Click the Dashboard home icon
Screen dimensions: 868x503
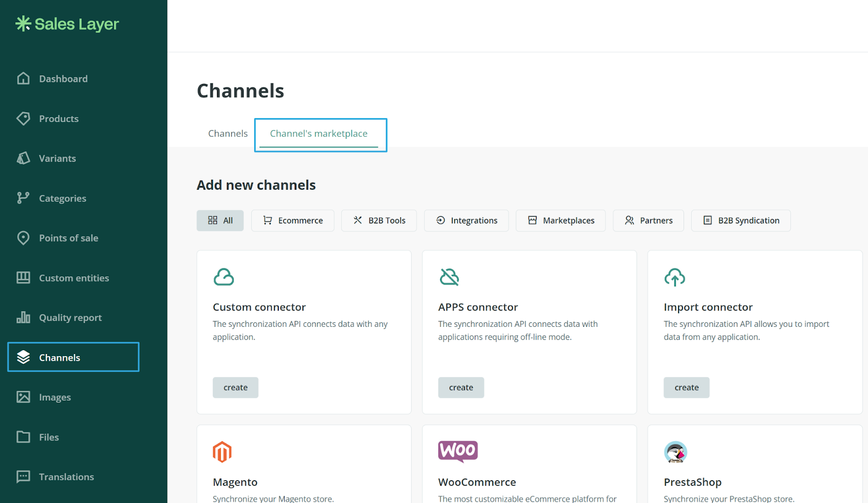point(23,79)
